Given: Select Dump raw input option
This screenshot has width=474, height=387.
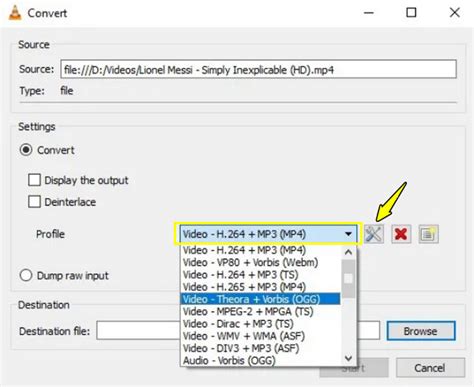Looking at the screenshot, I should 26,275.
